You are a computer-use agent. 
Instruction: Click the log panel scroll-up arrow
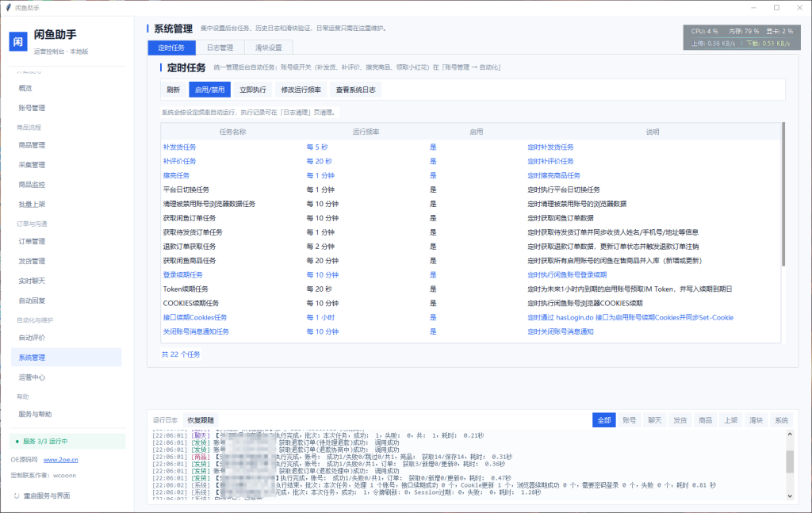790,435
